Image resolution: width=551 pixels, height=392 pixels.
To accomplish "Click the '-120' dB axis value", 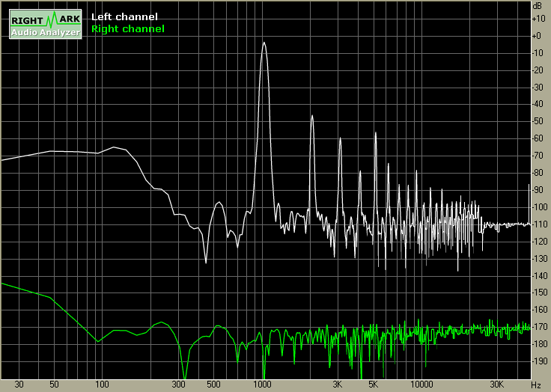I will pyautogui.click(x=540, y=242).
